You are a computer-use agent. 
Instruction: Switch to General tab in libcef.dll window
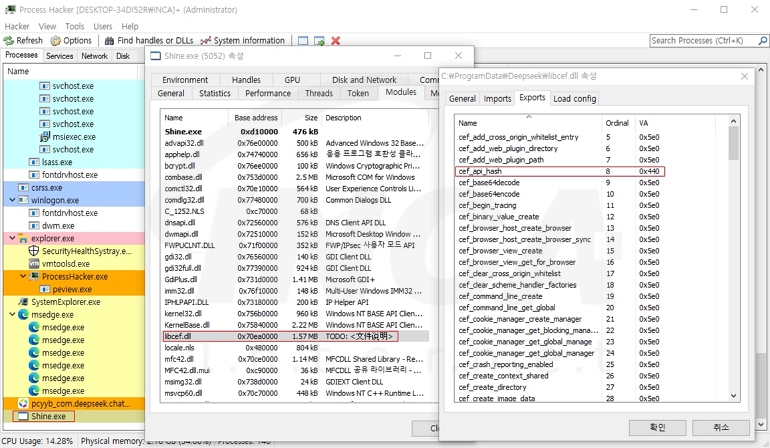pos(462,99)
